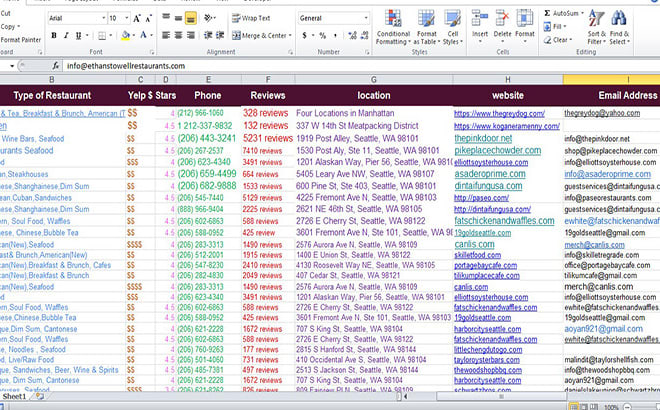This screenshot has width=660, height=410.
Task: Open the Font dialog launcher
Action: (x=152, y=52)
